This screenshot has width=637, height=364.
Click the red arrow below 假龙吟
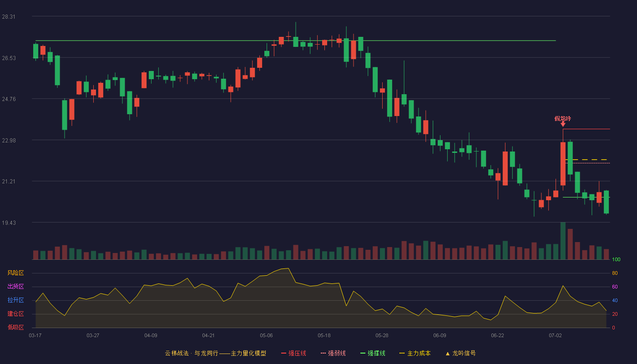point(563,124)
